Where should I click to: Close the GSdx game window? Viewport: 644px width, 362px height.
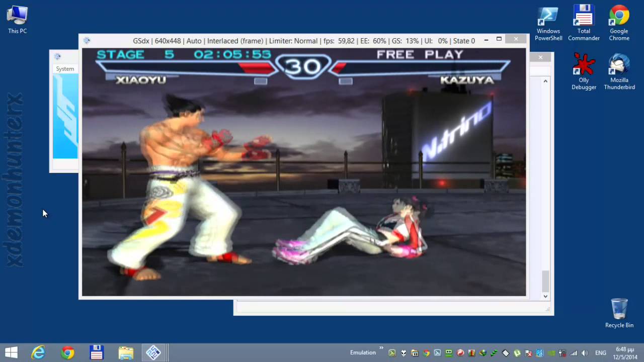pos(516,39)
